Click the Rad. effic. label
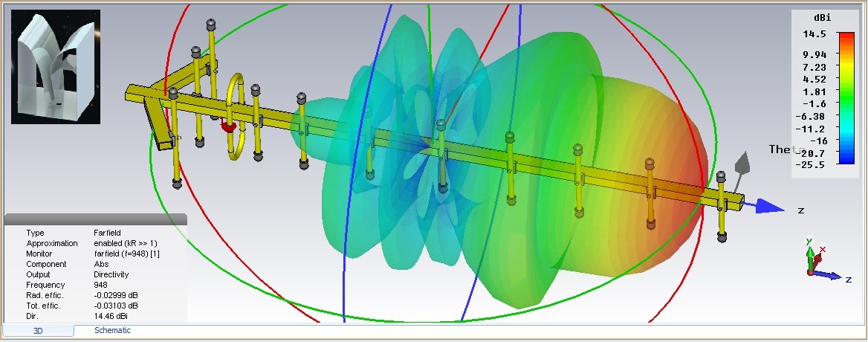868x342 pixels. (x=44, y=295)
